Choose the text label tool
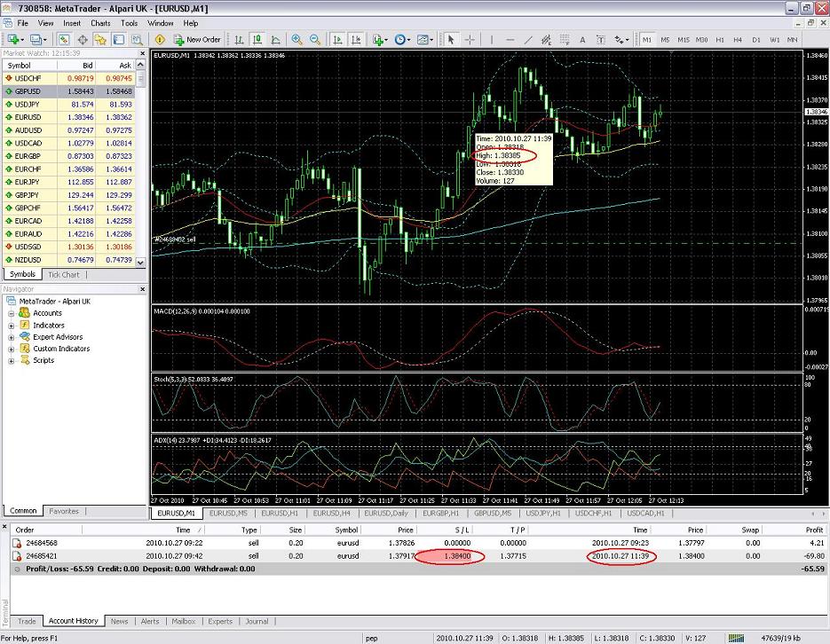Screen dimensions: 830x644 tap(582, 39)
